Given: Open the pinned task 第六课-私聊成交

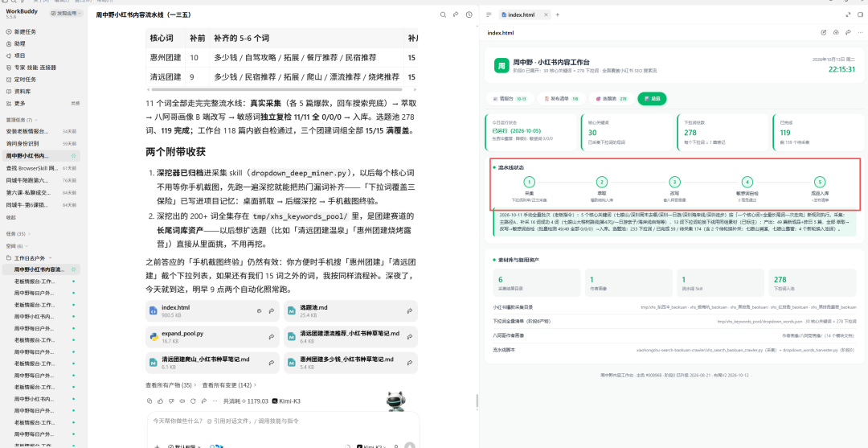Looking at the screenshot, I should click(41, 193).
